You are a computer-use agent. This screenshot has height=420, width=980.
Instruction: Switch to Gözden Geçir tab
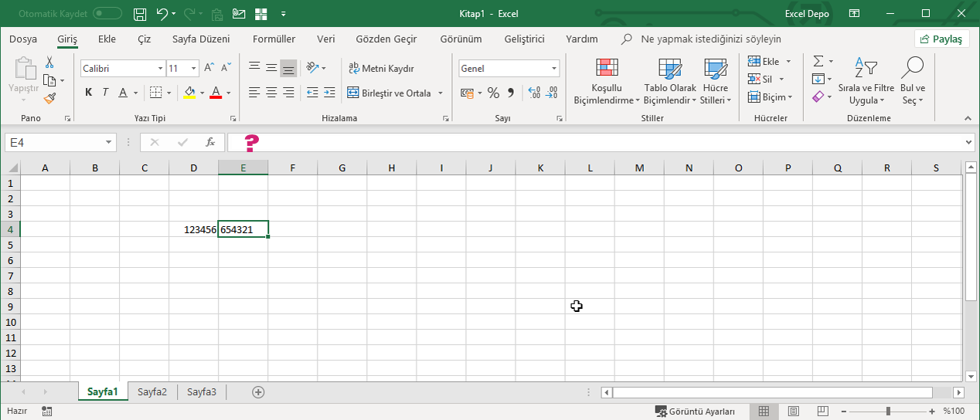[x=386, y=39]
